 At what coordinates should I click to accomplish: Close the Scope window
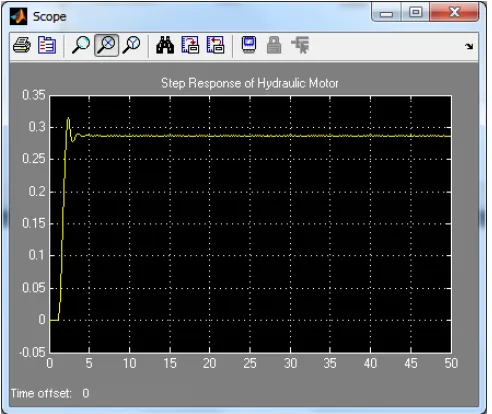pos(454,13)
